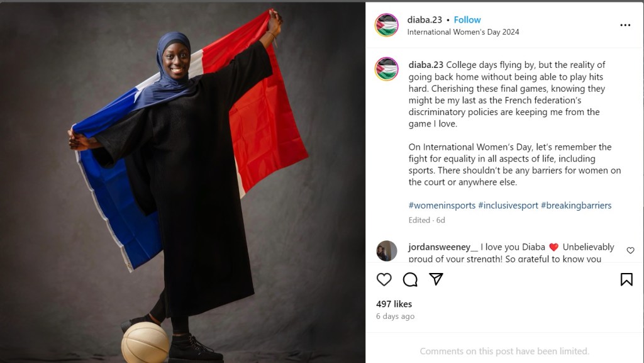Click jordansweeney__ username in comments
This screenshot has width=644, height=363.
(x=443, y=247)
